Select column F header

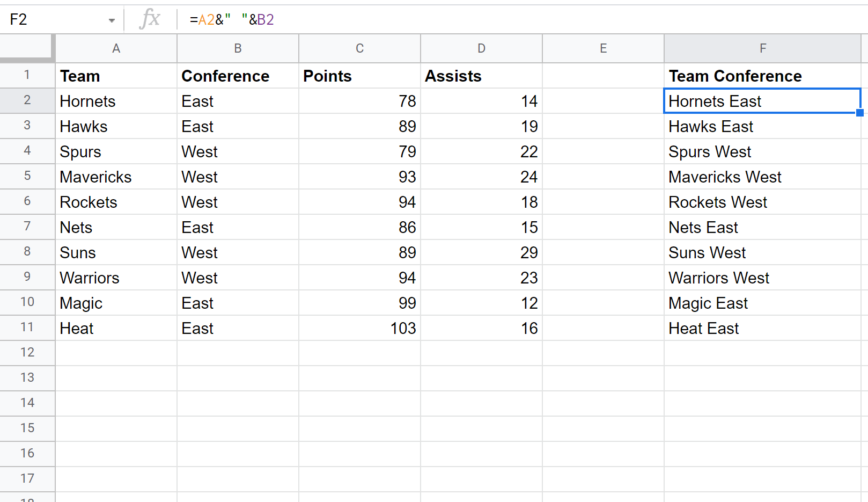762,48
